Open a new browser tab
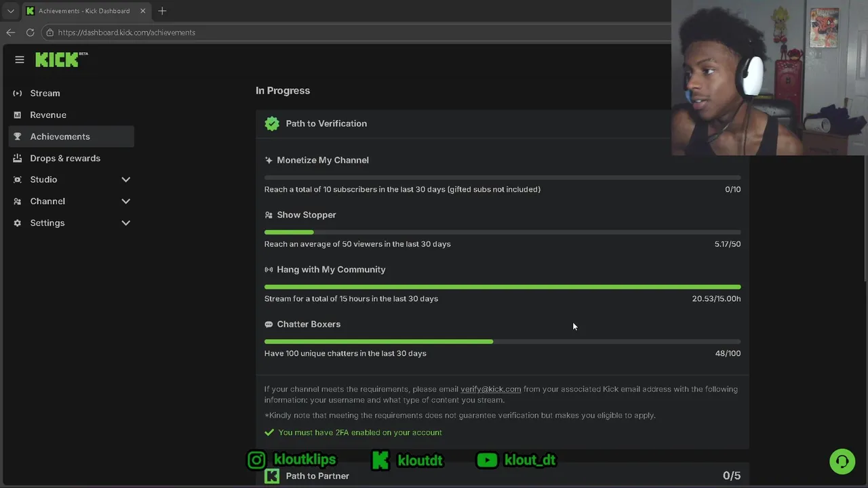The width and height of the screenshot is (868, 488). pyautogui.click(x=162, y=11)
